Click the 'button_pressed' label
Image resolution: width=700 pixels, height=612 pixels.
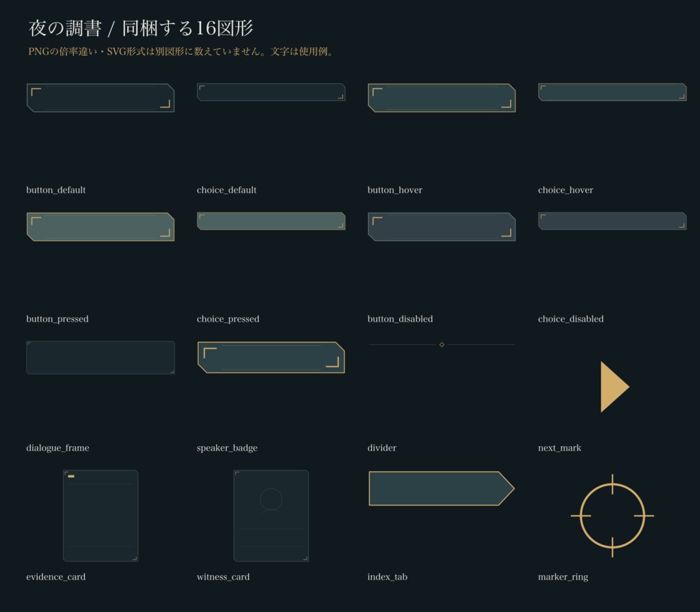(x=57, y=319)
